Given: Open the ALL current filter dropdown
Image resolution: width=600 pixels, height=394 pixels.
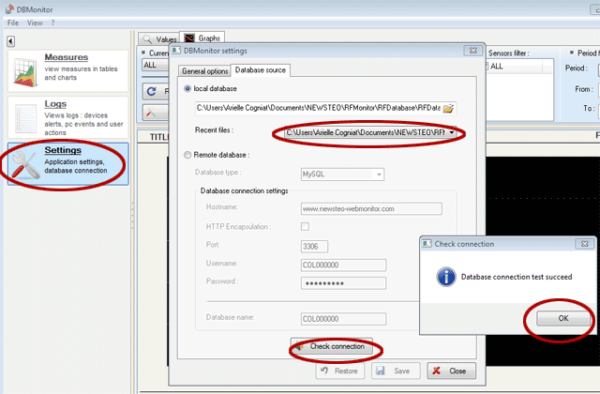Looking at the screenshot, I should (155, 65).
